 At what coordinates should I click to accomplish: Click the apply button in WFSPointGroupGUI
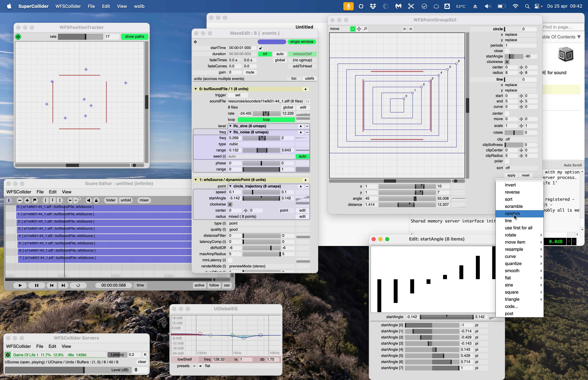coord(511,175)
